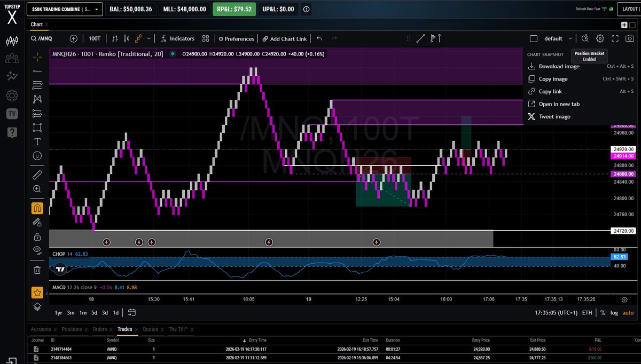641x364 pixels.
Task: Open the zoom-in magnifier tool
Action: click(x=37, y=189)
